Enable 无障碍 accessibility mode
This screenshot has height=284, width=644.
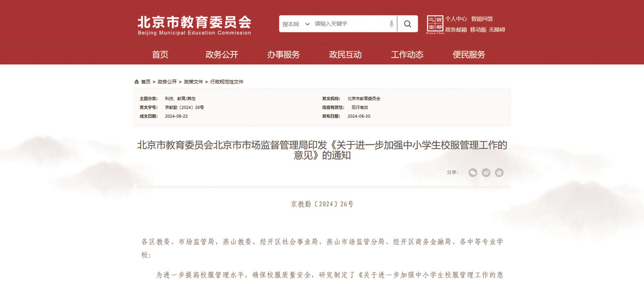pos(497,30)
